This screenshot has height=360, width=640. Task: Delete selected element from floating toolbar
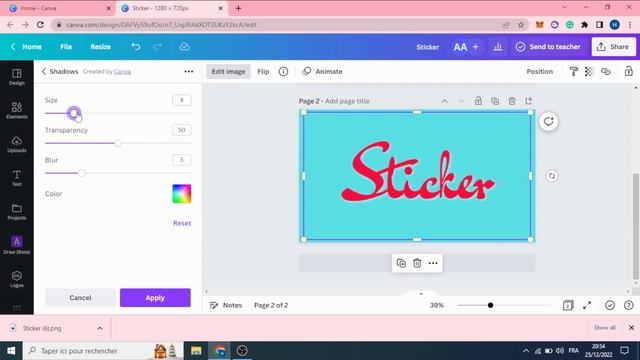tap(417, 263)
